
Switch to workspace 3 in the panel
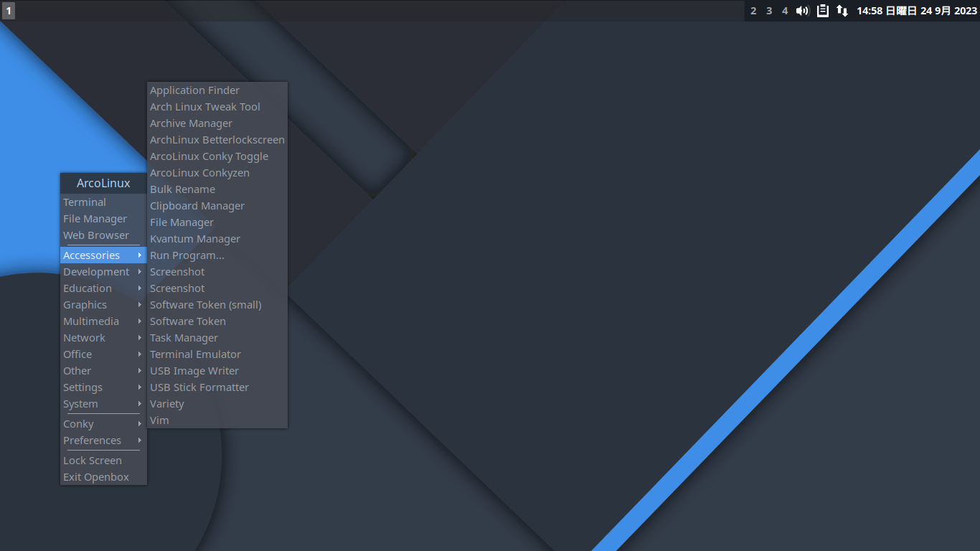click(x=769, y=11)
